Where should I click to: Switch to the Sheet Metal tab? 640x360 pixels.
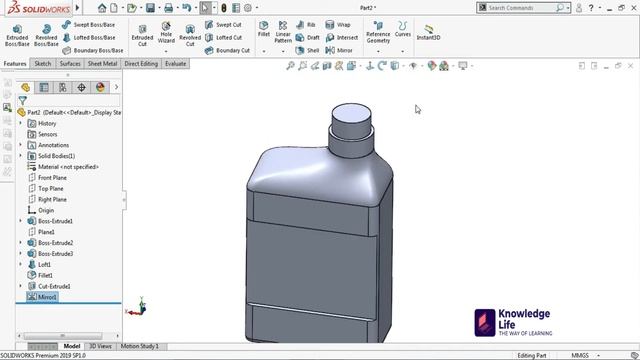tap(102, 64)
